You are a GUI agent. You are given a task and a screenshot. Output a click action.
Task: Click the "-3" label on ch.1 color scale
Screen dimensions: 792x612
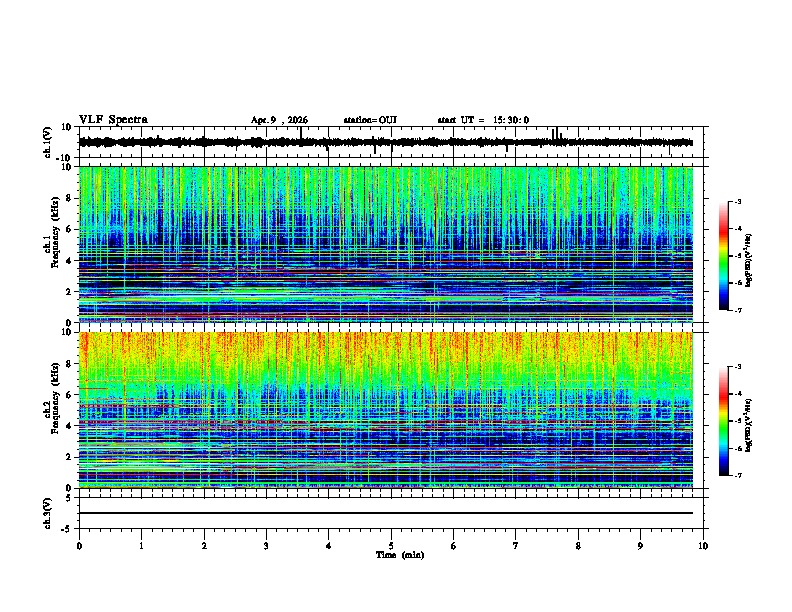tap(737, 201)
